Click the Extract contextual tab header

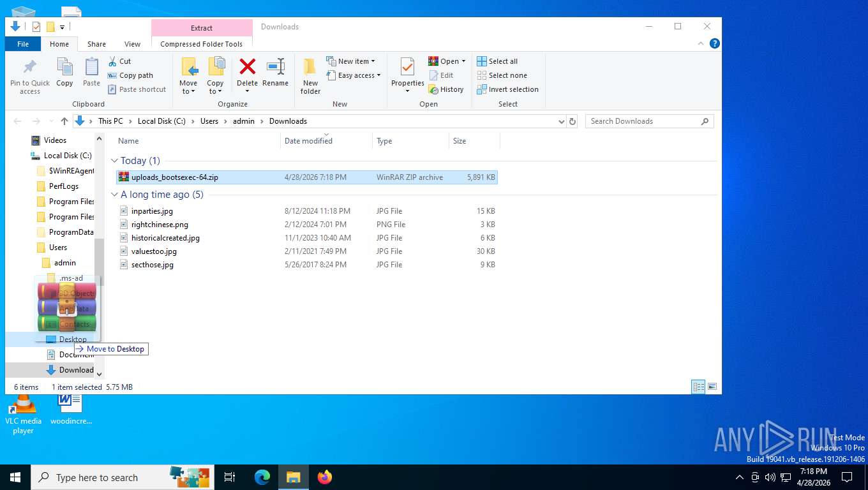point(202,28)
